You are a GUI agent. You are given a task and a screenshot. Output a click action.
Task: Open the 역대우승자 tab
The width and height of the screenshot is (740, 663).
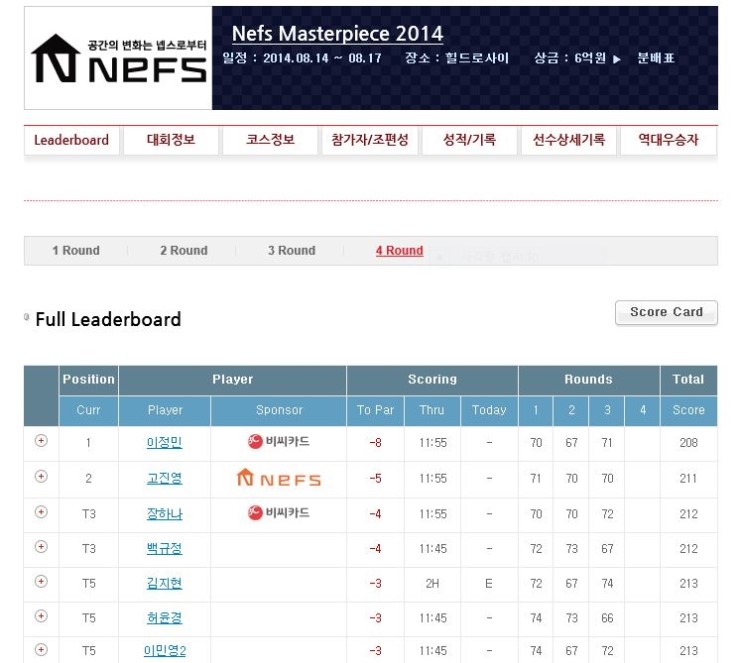pos(669,140)
